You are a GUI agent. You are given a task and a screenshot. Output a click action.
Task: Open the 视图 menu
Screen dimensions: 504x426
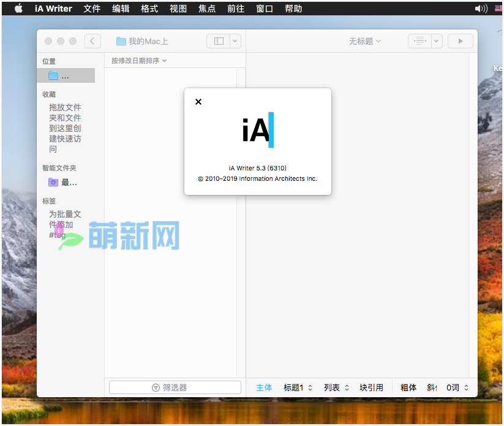(178, 9)
